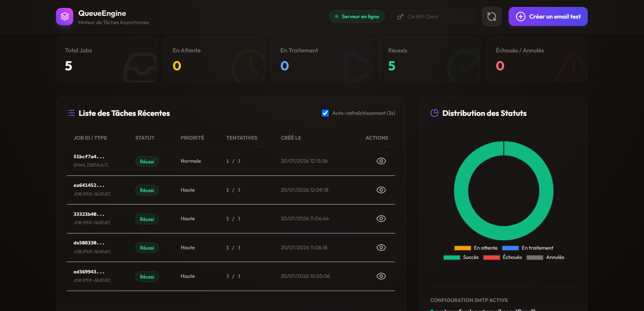Click the Total Jobs value 5
This screenshot has width=644, height=311.
click(x=69, y=66)
